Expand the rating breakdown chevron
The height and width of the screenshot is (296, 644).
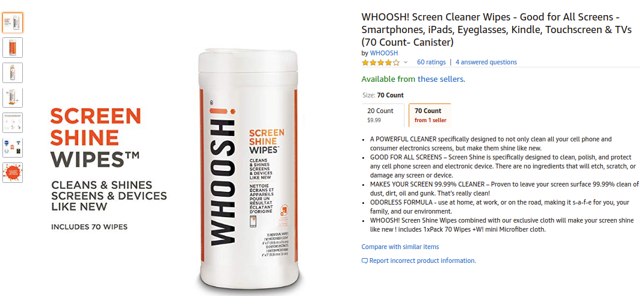coord(406,63)
